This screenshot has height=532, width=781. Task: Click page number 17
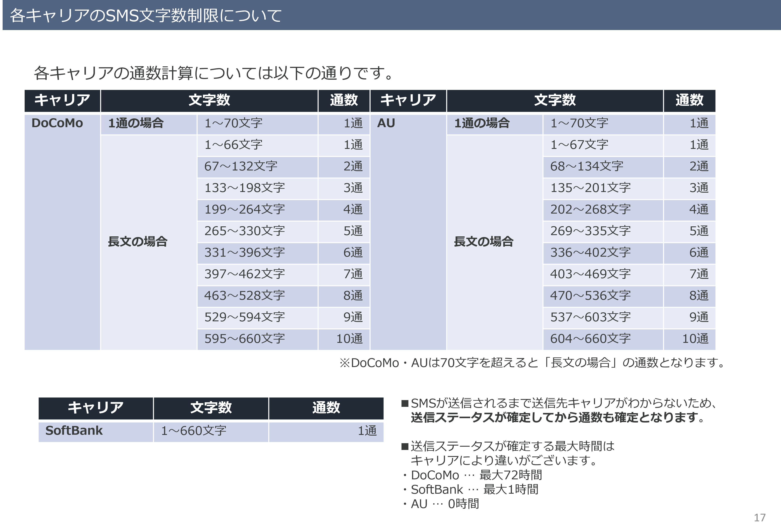(759, 518)
